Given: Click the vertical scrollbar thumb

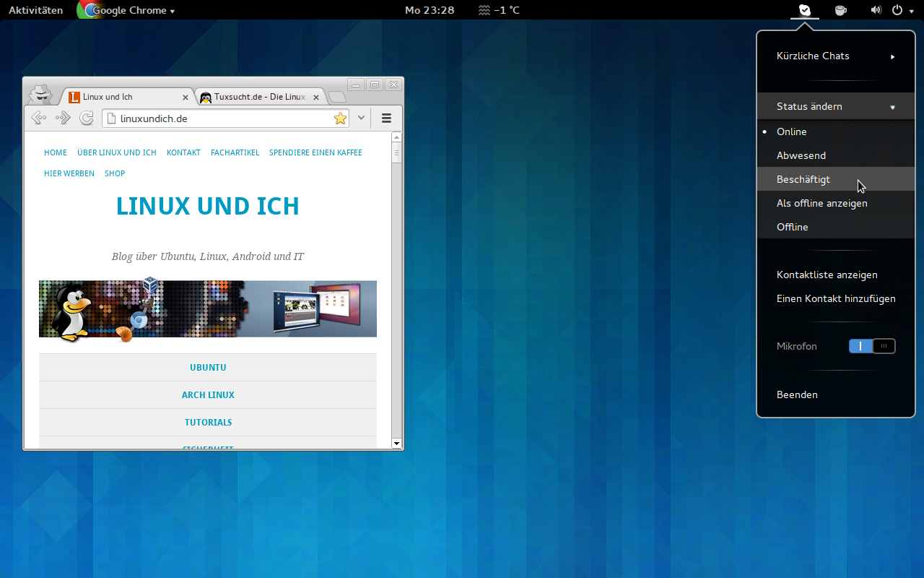Looking at the screenshot, I should tap(396, 153).
